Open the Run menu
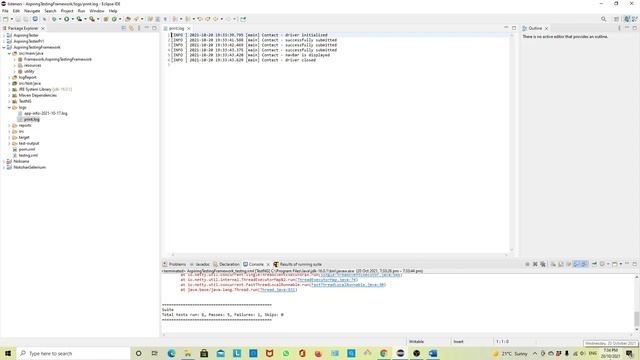The height and width of the screenshot is (360, 640). pyautogui.click(x=82, y=11)
